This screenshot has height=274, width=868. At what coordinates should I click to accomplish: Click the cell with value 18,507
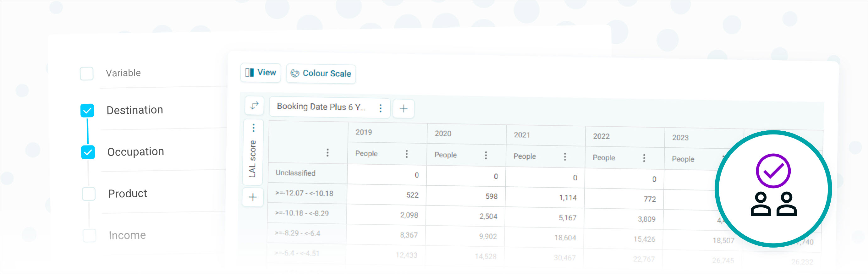coord(703,240)
